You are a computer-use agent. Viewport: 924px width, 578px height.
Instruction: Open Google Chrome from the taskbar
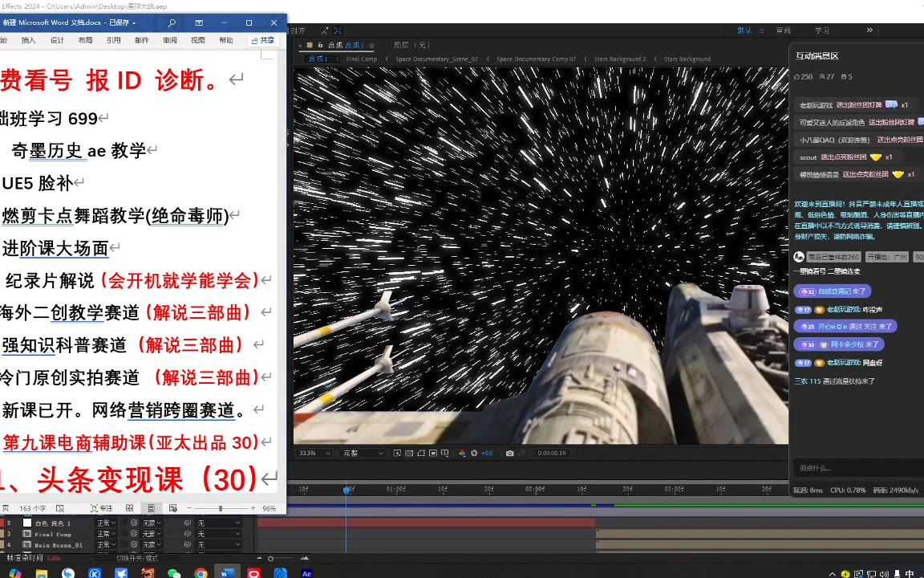coord(201,572)
